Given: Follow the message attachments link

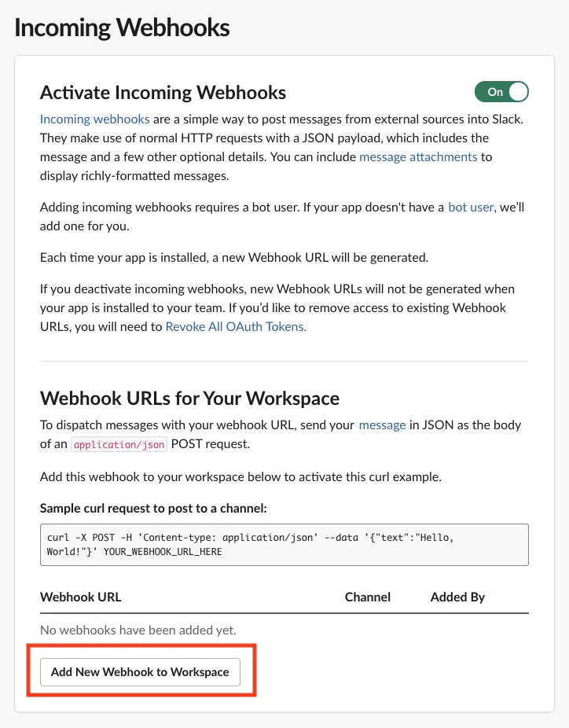Looking at the screenshot, I should click(418, 157).
